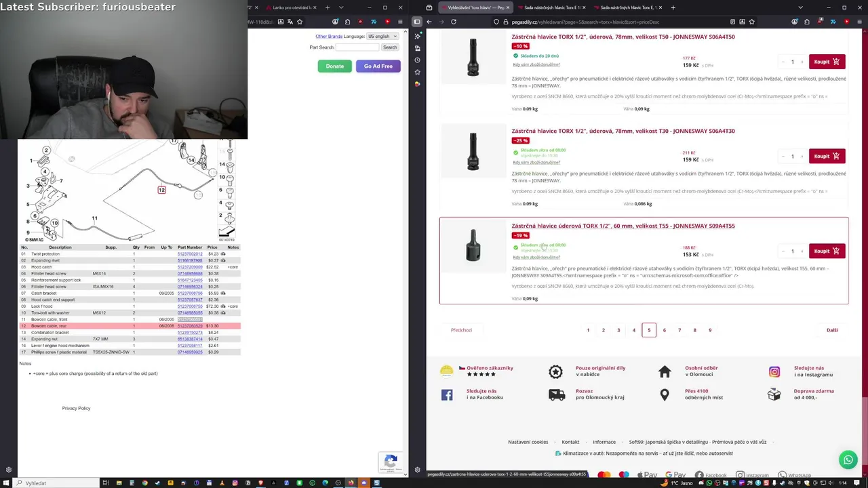The width and height of the screenshot is (868, 488).
Task: Bookmark the page in the left browser window
Action: click(x=299, y=22)
